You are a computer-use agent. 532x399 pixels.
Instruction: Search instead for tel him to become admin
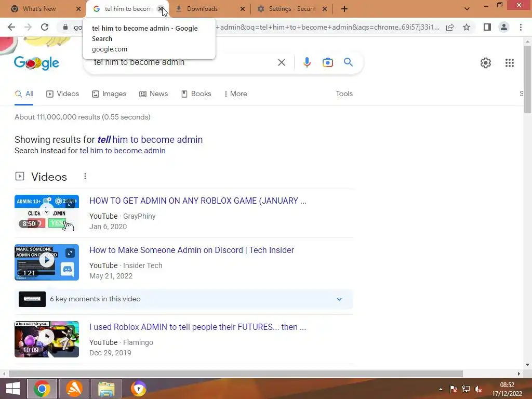coord(123,151)
